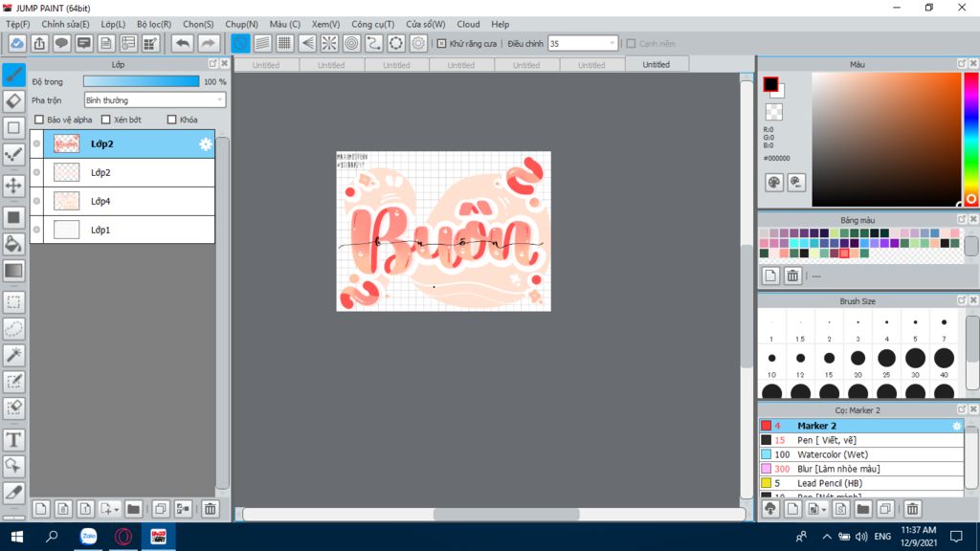The height and width of the screenshot is (551, 980).
Task: Open the add layer dropdown in Lớp panel
Action: (x=109, y=509)
